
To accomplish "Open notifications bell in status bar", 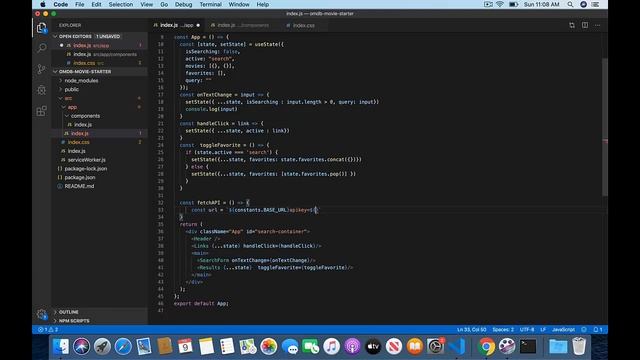I will [x=598, y=329].
